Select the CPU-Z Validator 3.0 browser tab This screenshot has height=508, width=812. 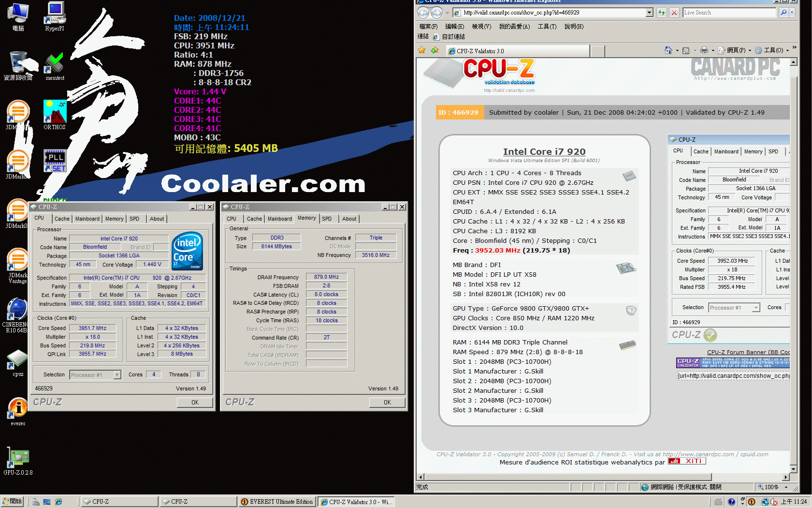pyautogui.click(x=517, y=51)
